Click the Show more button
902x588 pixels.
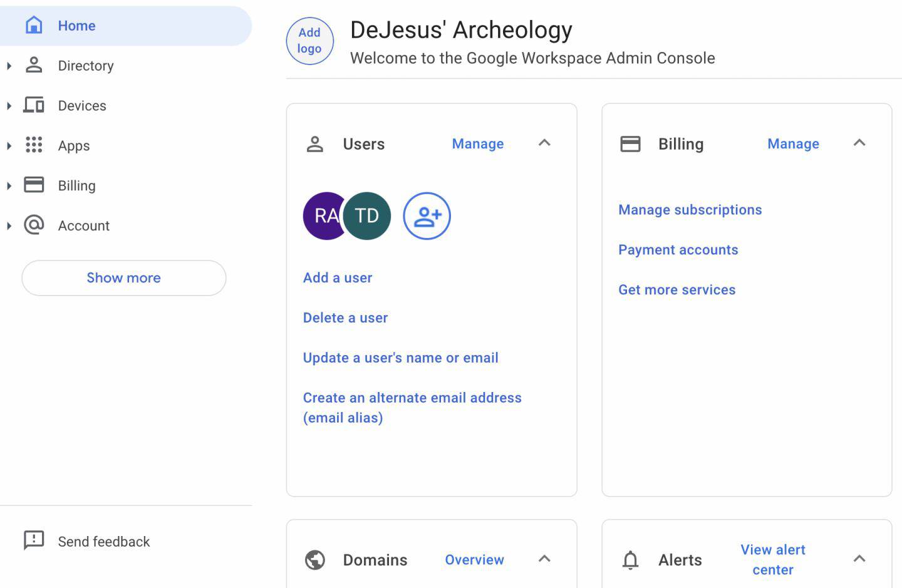(x=123, y=277)
